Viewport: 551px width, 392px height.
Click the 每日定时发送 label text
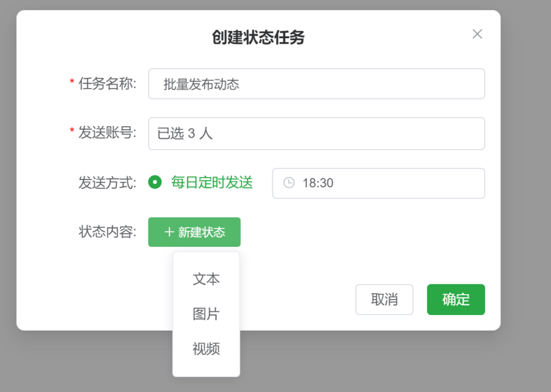[x=212, y=183]
